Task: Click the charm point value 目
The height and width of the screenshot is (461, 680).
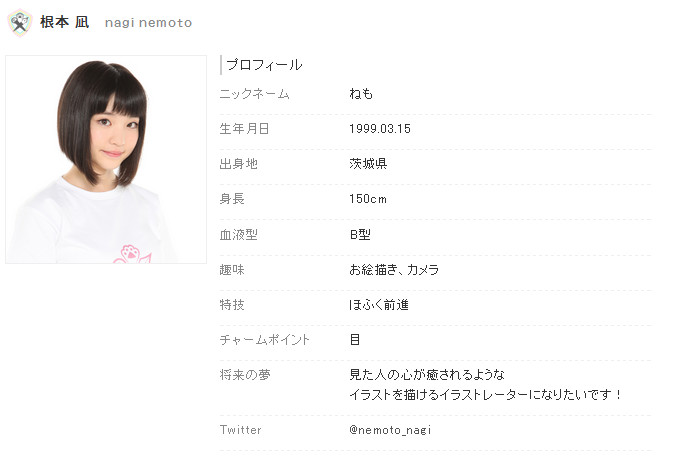Action: (x=355, y=340)
